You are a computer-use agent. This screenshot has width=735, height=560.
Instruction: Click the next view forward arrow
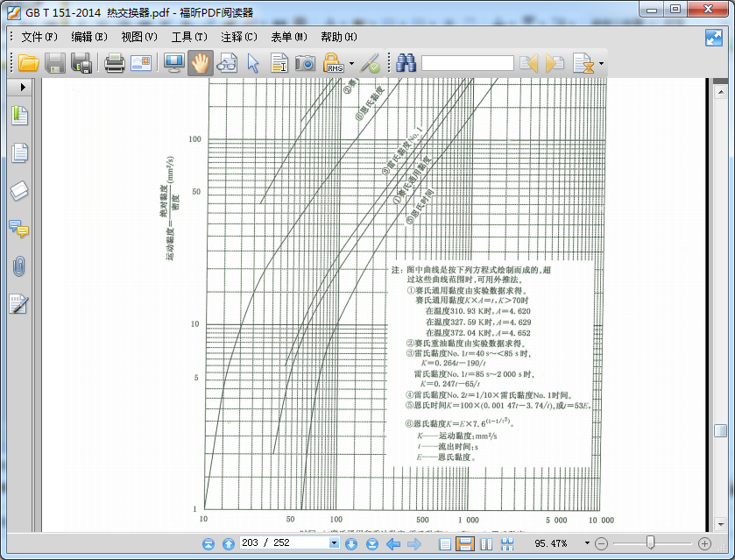(x=414, y=543)
